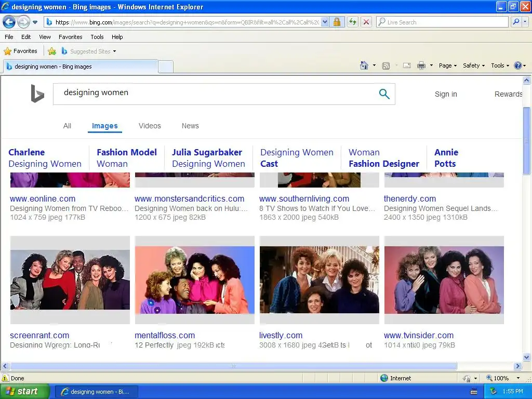Expand the Print dropdown arrow
Viewport: 532px width, 399px height.
pyautogui.click(x=431, y=65)
